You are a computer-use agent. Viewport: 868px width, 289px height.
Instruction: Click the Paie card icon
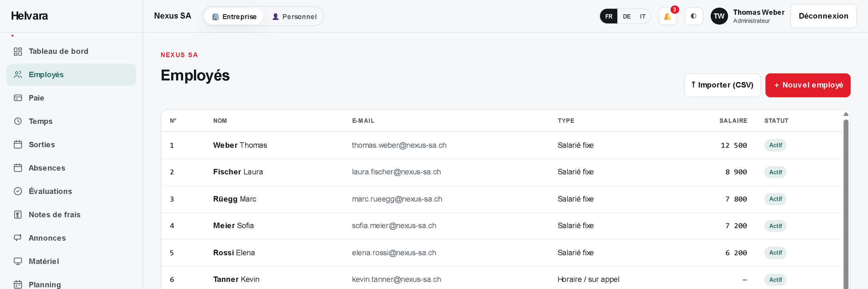coord(18,98)
